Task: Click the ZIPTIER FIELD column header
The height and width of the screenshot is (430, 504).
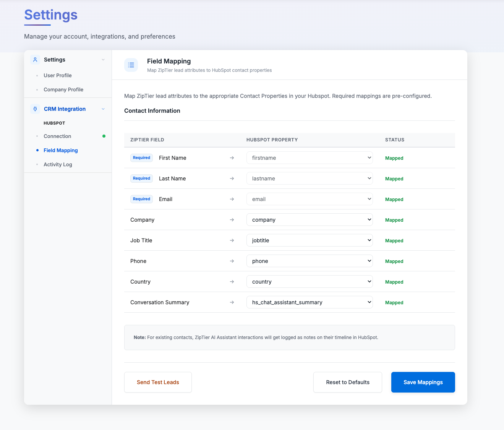Action: [x=147, y=140]
